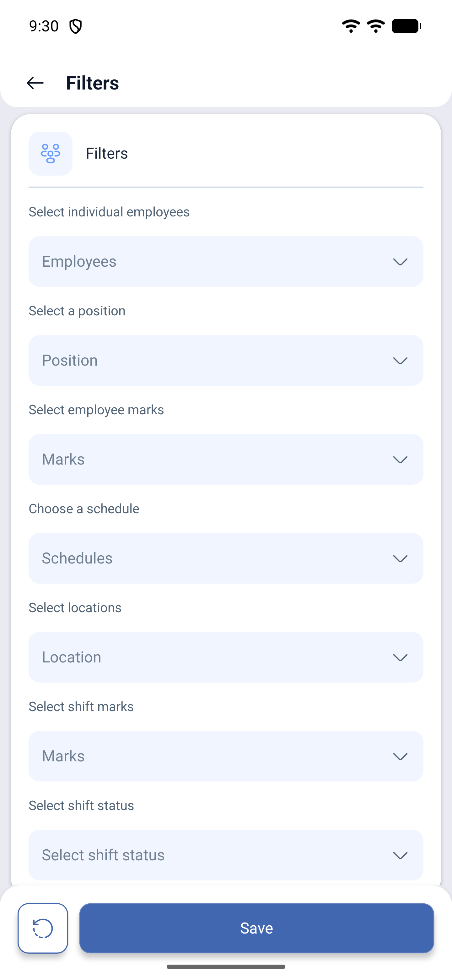Click the Save button
Viewport: 452px width, 980px height.
256,928
